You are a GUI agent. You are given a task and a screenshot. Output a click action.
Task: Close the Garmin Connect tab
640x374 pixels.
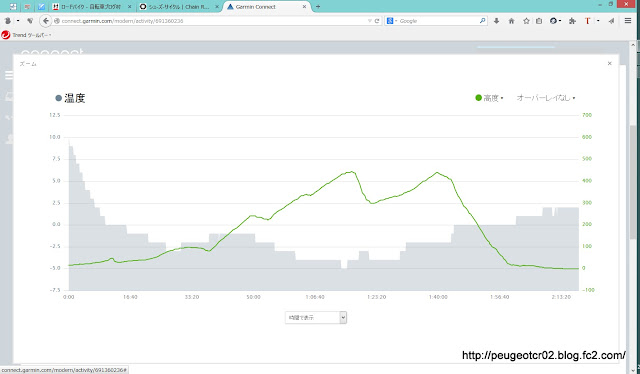click(x=304, y=7)
